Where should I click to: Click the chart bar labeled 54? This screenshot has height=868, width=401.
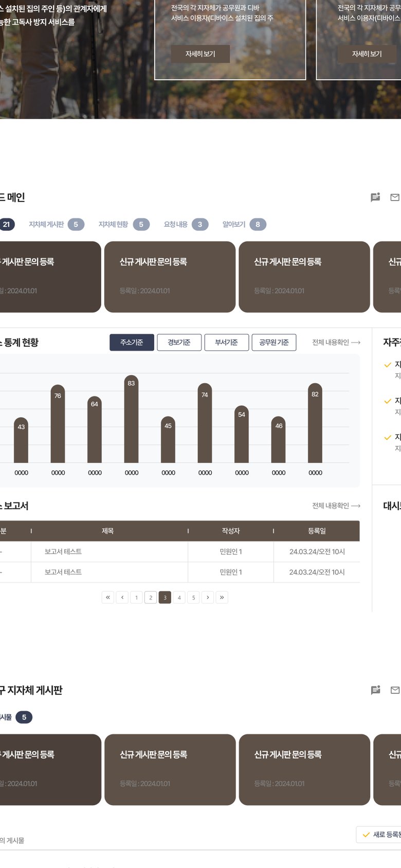[242, 435]
